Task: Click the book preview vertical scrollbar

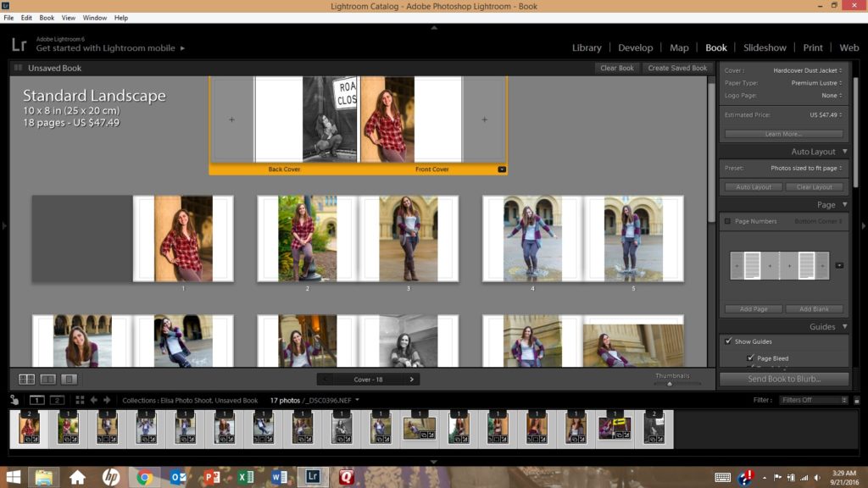Action: 711,152
